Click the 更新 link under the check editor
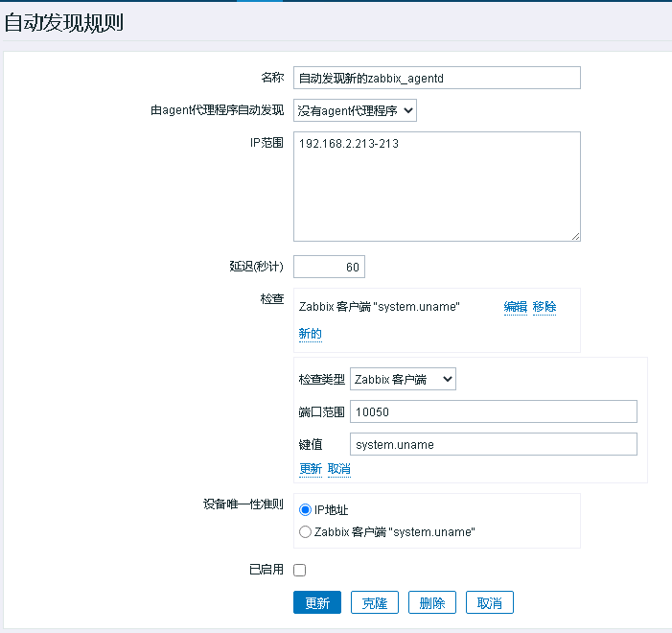This screenshot has width=672, height=633. (x=311, y=469)
